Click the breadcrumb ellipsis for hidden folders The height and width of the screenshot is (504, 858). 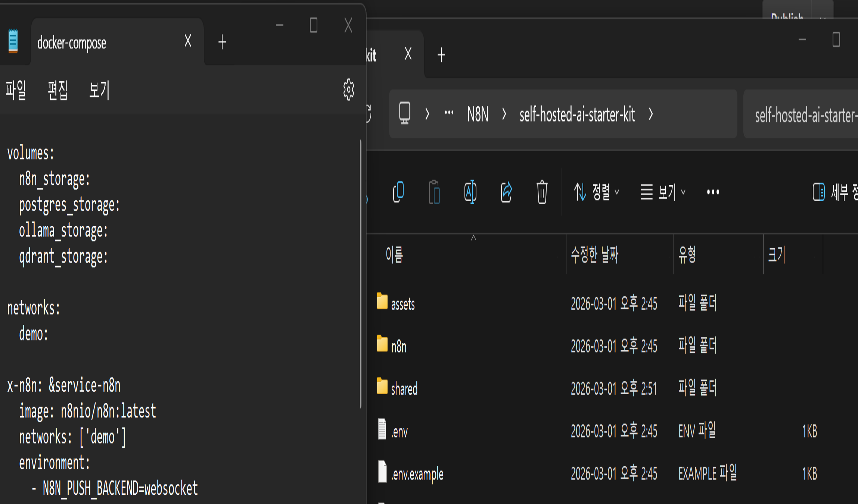449,113
